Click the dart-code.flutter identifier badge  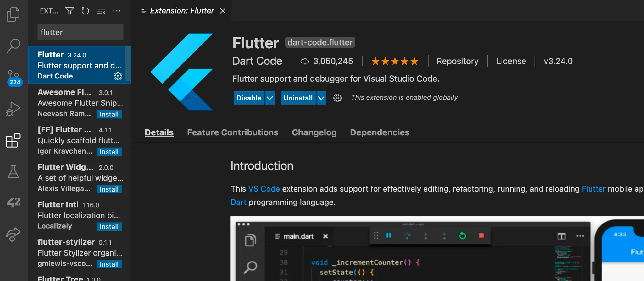pos(320,42)
